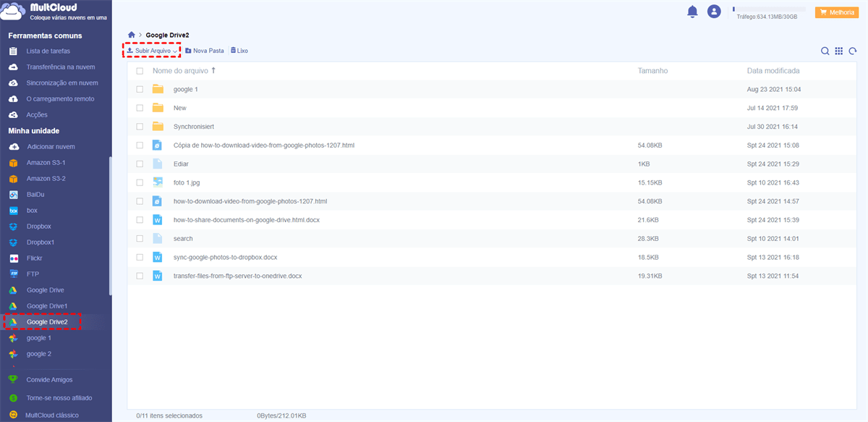868x422 pixels.
Task: Switch to grid view using the grid icon
Action: point(839,51)
